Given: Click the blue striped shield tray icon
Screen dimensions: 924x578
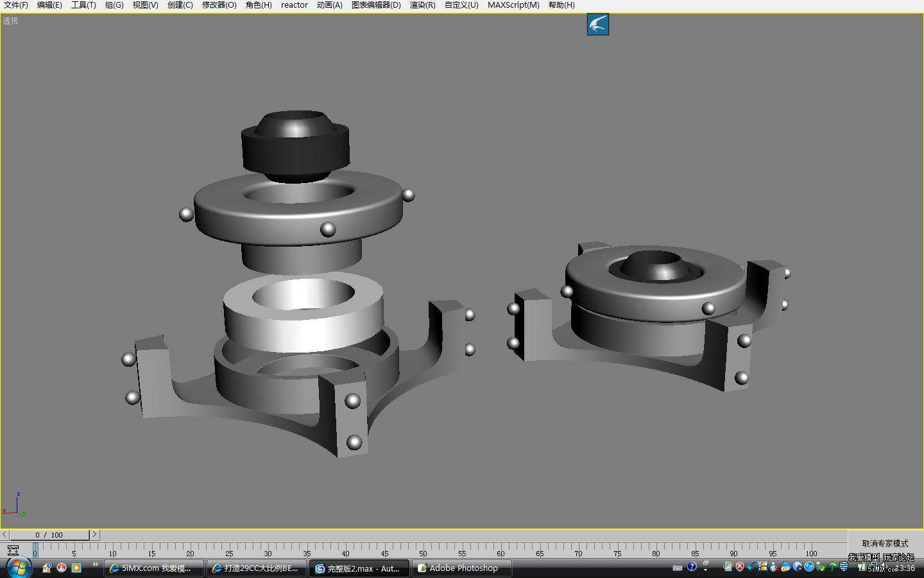Looking at the screenshot, I should [844, 566].
